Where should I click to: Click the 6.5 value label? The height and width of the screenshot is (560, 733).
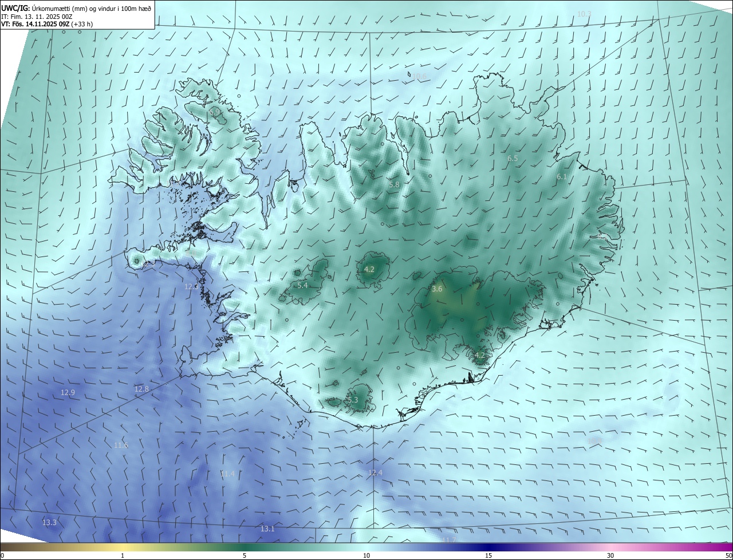[513, 159]
